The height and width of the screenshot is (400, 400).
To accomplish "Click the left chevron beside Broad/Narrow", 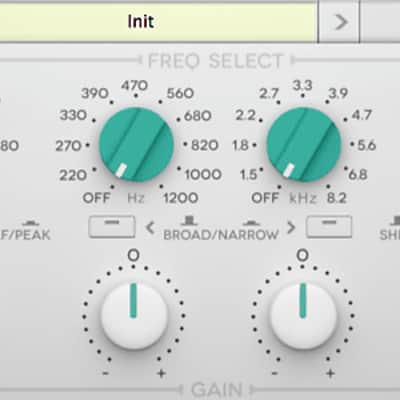I will pos(150,228).
